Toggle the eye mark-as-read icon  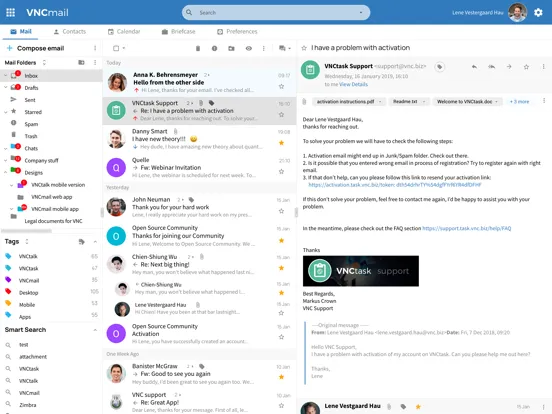[249, 48]
